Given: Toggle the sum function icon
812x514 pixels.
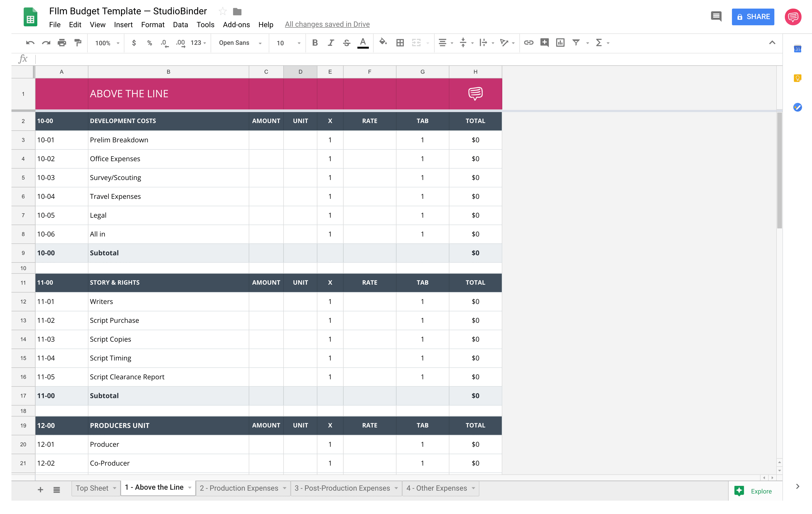Looking at the screenshot, I should [599, 42].
